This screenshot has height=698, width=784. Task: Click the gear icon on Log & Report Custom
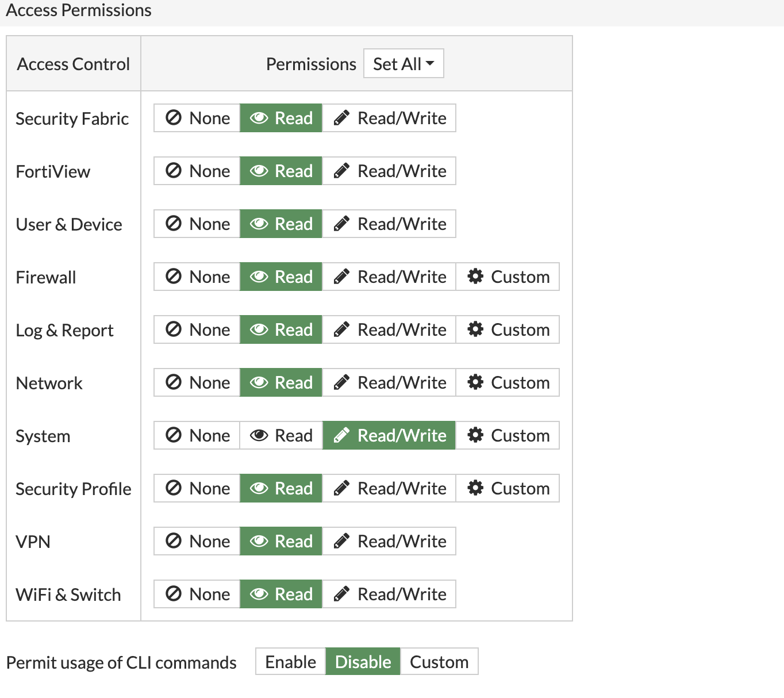click(476, 329)
